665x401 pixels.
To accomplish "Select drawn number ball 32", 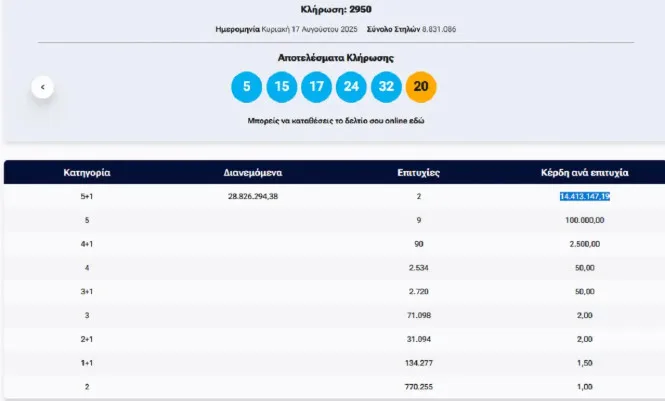I will (386, 87).
